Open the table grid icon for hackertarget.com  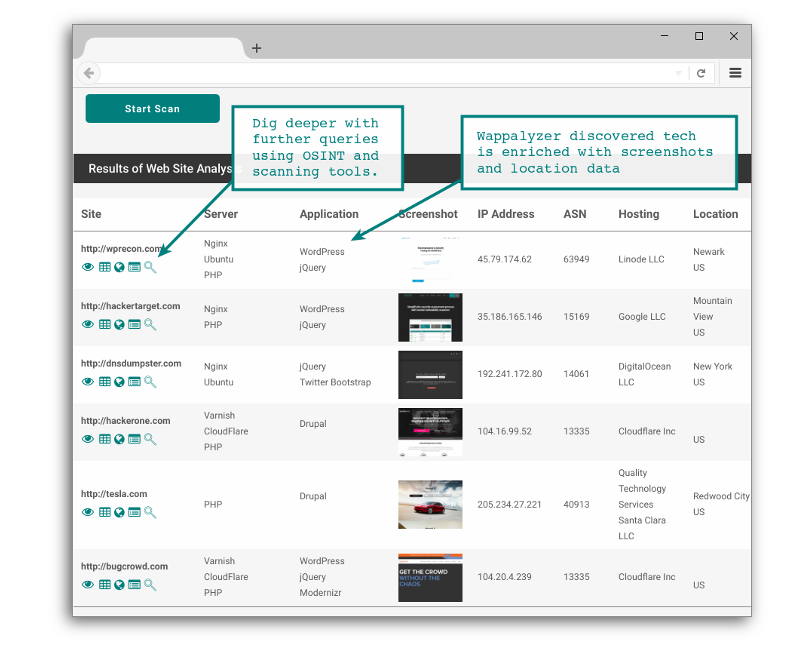point(105,324)
